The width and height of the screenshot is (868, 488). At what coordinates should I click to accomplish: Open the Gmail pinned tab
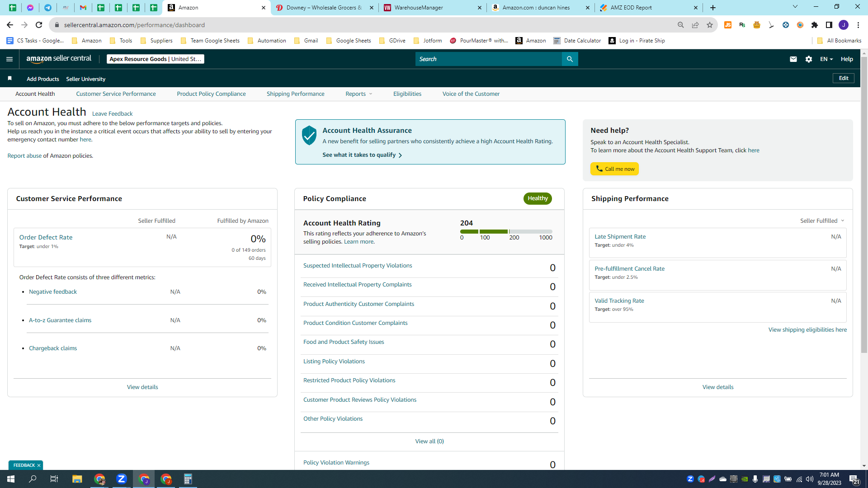(x=83, y=8)
